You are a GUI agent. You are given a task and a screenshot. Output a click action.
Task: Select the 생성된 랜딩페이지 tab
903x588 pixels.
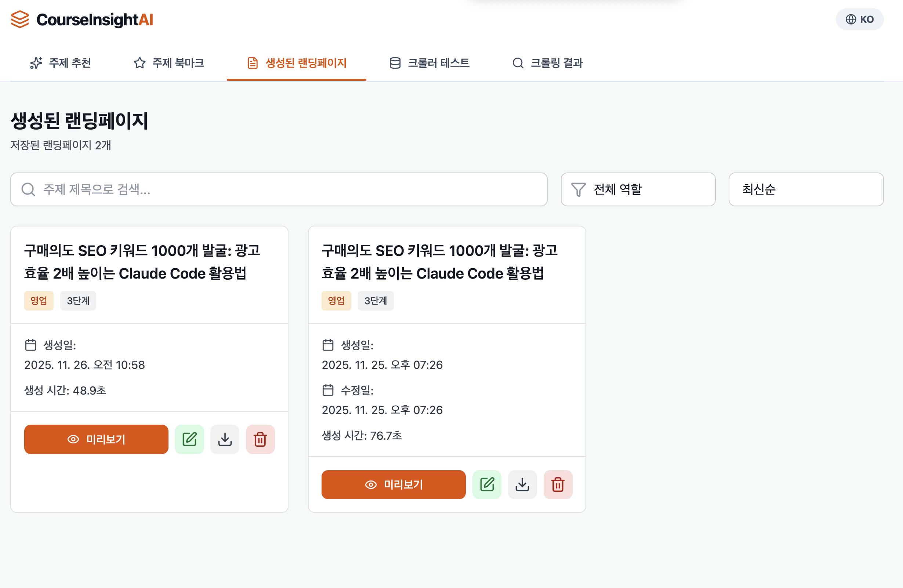coord(297,63)
